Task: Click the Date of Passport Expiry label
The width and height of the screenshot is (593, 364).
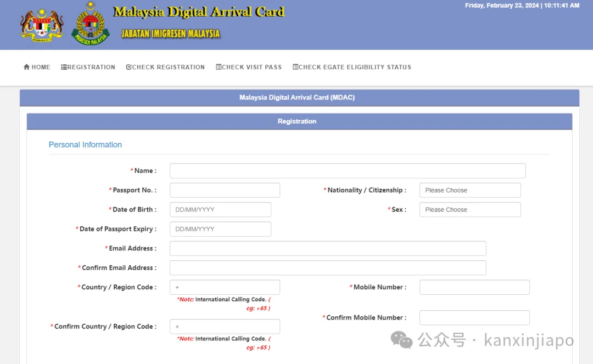Action: coord(116,229)
